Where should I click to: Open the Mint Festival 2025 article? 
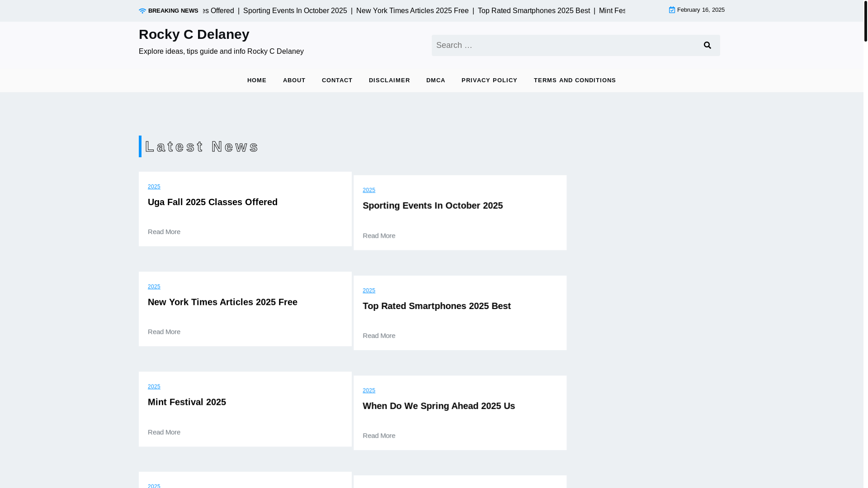point(187,402)
